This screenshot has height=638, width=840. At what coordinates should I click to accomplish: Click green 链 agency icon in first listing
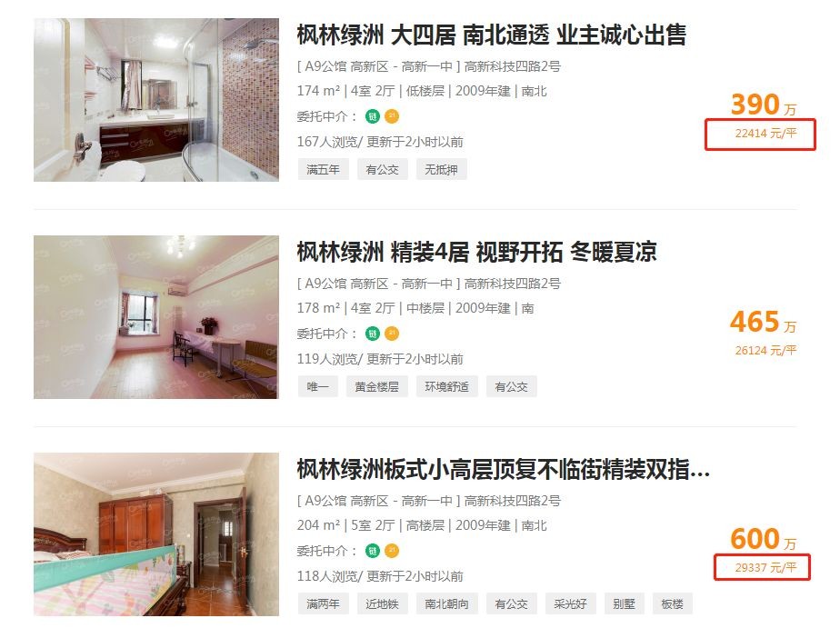(x=373, y=116)
